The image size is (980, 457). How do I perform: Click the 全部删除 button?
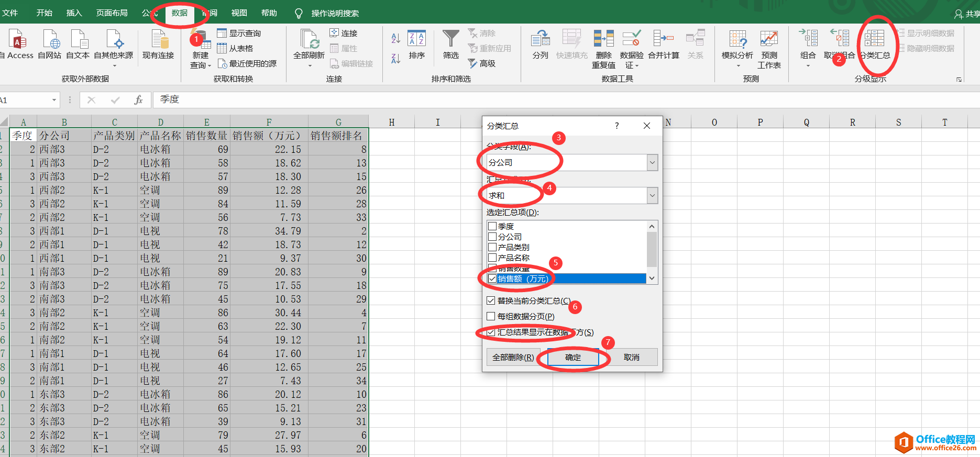pyautogui.click(x=513, y=357)
